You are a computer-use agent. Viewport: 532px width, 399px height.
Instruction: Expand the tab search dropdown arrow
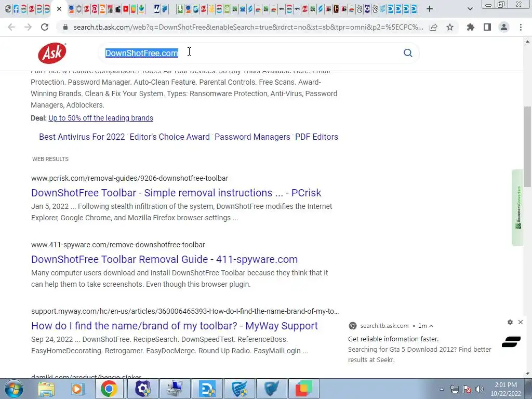point(470,9)
